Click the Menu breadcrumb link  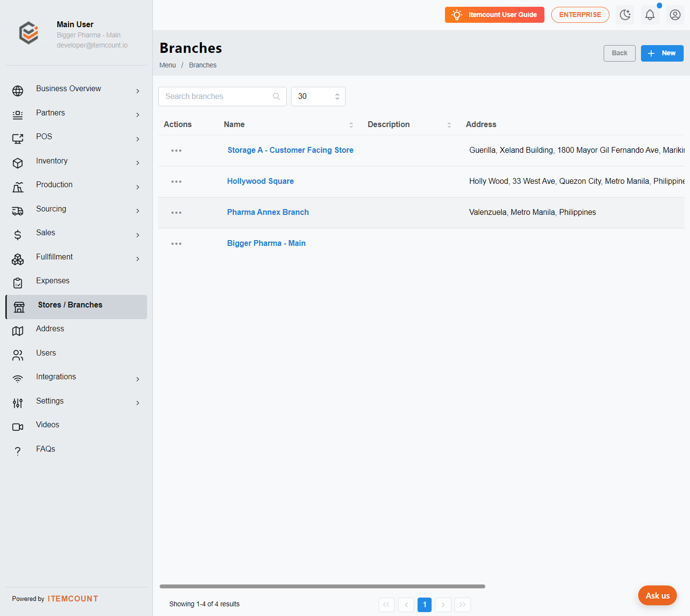pos(167,65)
